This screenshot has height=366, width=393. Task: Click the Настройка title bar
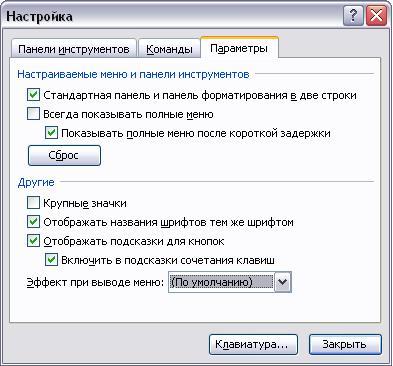pos(173,16)
